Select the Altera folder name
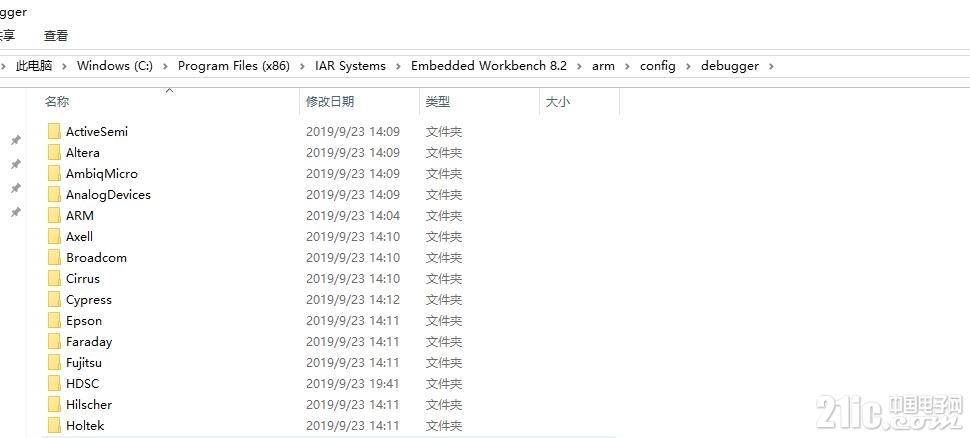The height and width of the screenshot is (438, 970). [x=83, y=152]
